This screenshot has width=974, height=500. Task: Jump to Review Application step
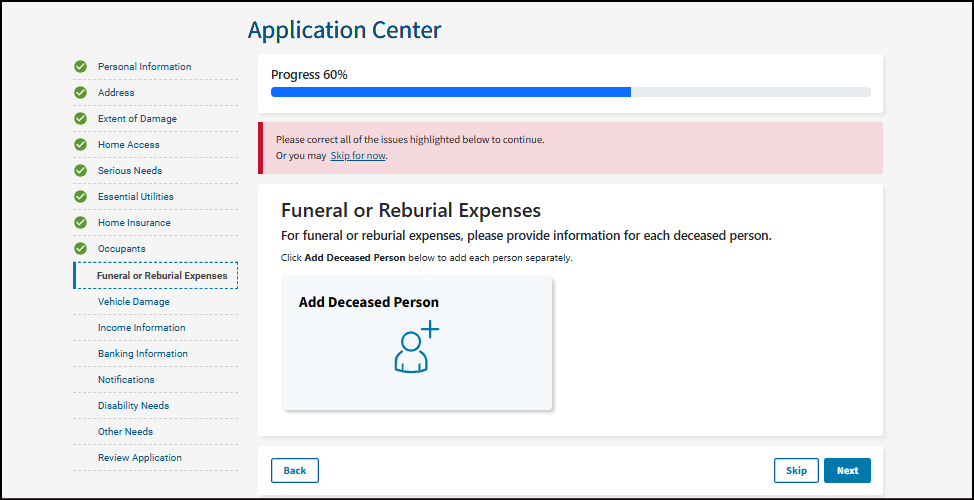139,458
